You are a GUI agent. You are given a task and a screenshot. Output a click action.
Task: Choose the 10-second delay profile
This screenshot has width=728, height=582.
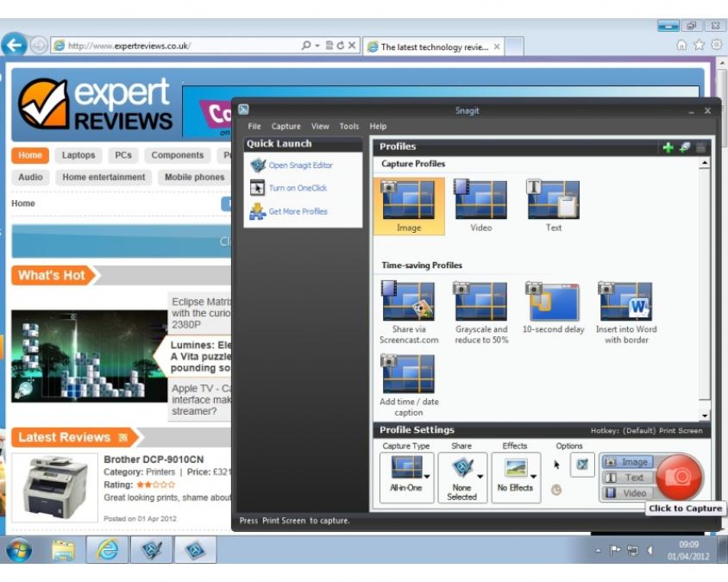(x=554, y=307)
